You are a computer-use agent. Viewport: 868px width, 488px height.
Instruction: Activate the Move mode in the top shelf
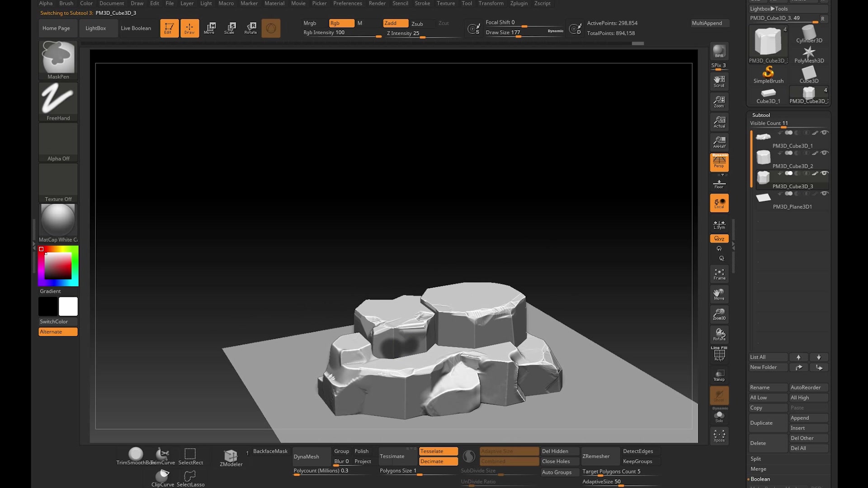point(210,28)
